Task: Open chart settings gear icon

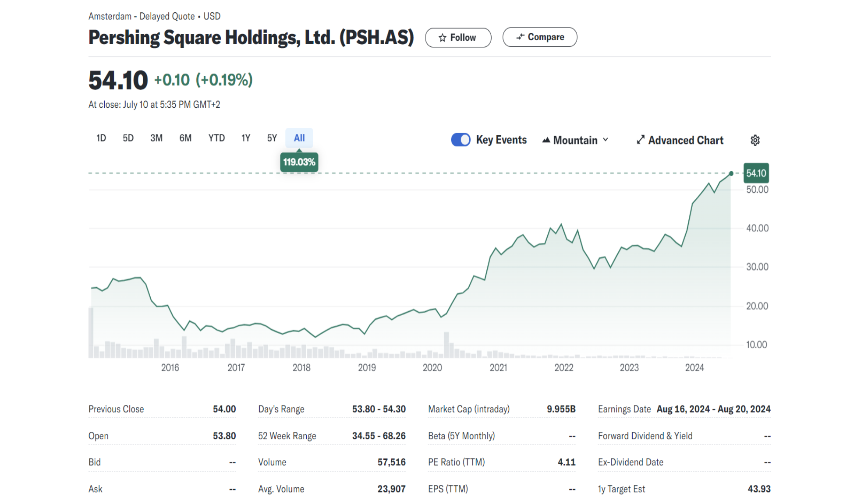Action: pyautogui.click(x=754, y=140)
